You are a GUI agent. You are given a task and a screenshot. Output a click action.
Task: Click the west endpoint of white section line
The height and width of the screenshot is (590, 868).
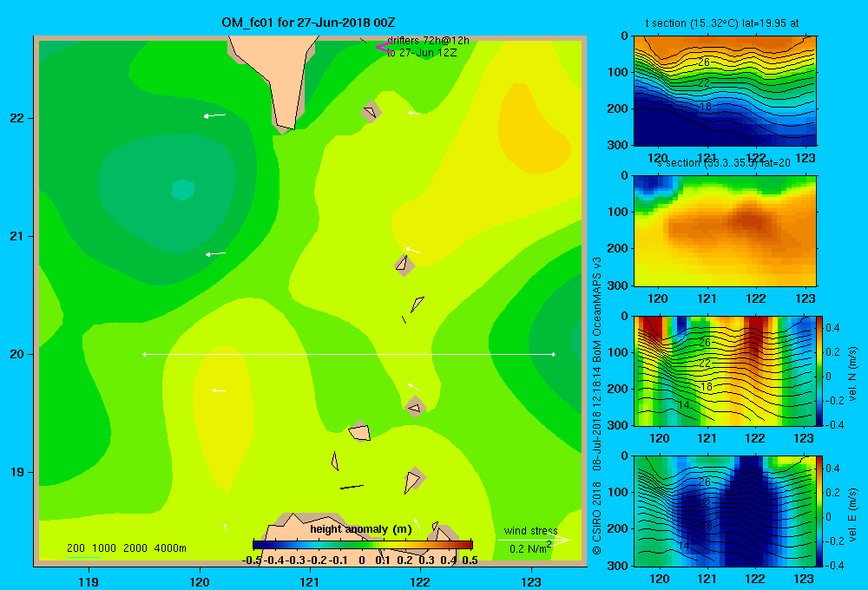click(144, 354)
